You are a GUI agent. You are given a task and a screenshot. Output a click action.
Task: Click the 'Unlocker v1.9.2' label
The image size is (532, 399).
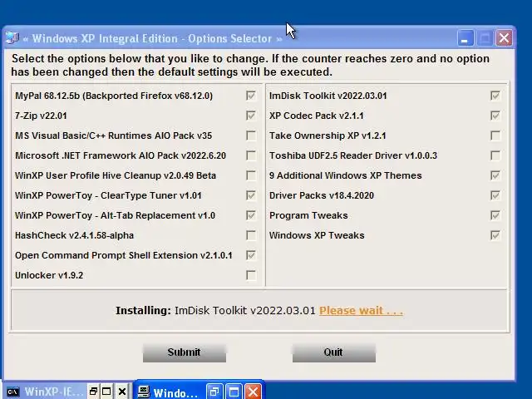[x=49, y=275]
